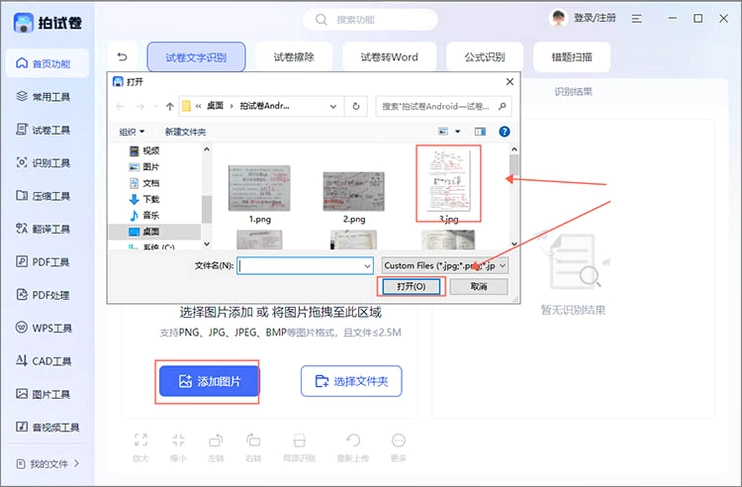Click the 登录/注册 link
742x487 pixels.
595,18
